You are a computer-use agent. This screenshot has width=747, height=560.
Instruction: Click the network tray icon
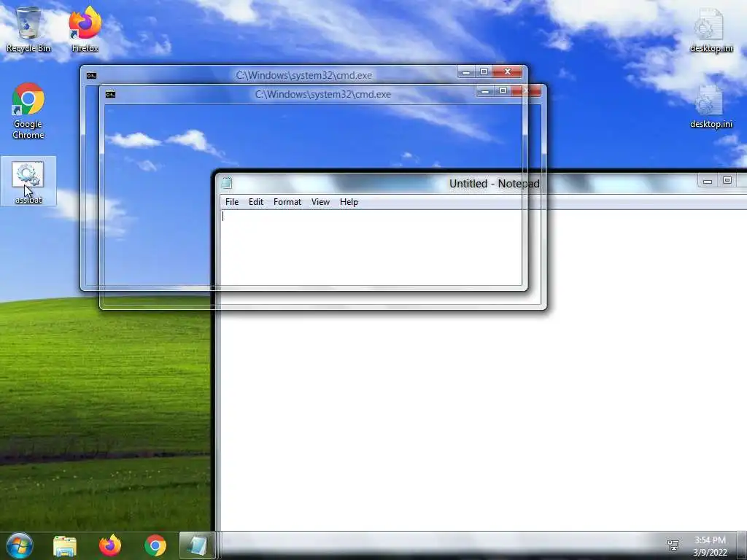point(673,545)
